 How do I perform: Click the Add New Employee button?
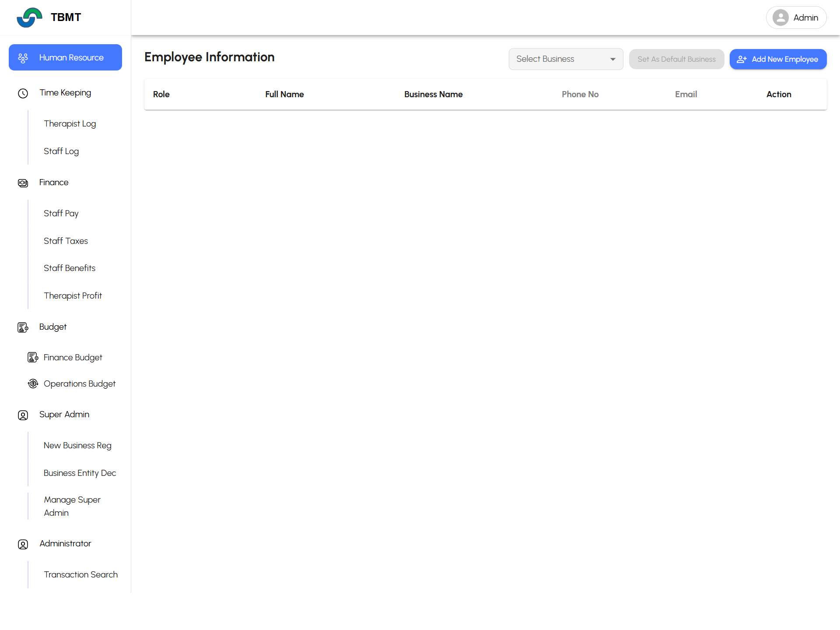(778, 59)
